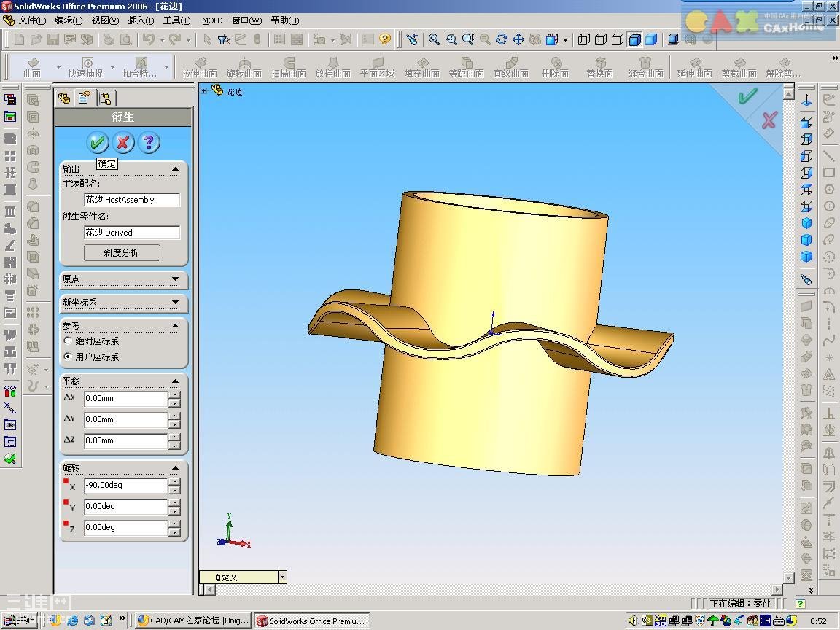Select the 等距曲面 offset surface tool
The height and width of the screenshot is (630, 840).
[x=467, y=67]
